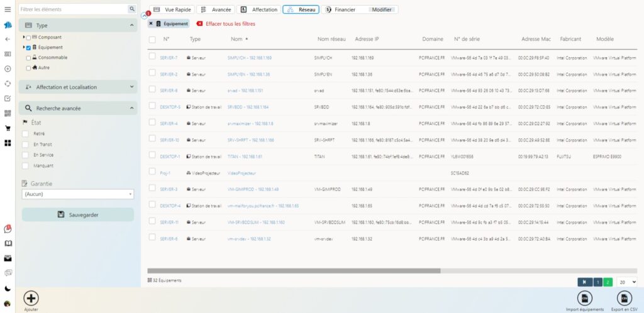Select the SERVER-7 row checkbox

(152, 57)
